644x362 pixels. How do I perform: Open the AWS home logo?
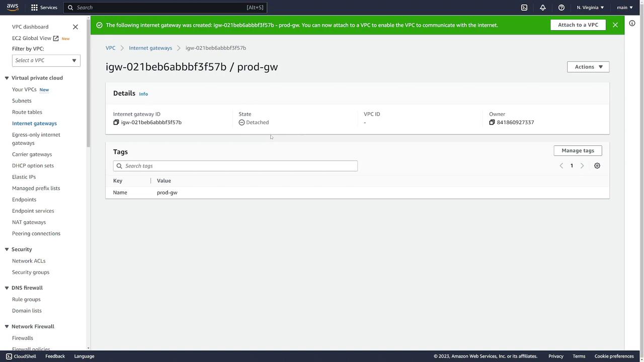tap(13, 7)
